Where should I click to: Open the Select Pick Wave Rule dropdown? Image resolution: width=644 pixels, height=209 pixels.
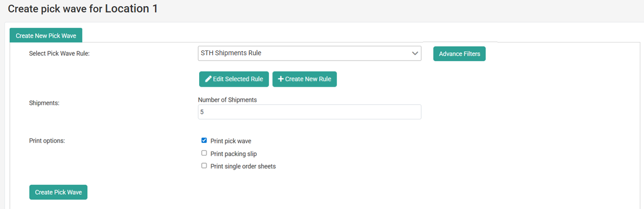click(x=309, y=53)
